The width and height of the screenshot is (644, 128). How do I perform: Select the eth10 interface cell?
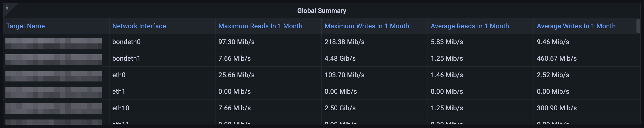tap(121, 108)
